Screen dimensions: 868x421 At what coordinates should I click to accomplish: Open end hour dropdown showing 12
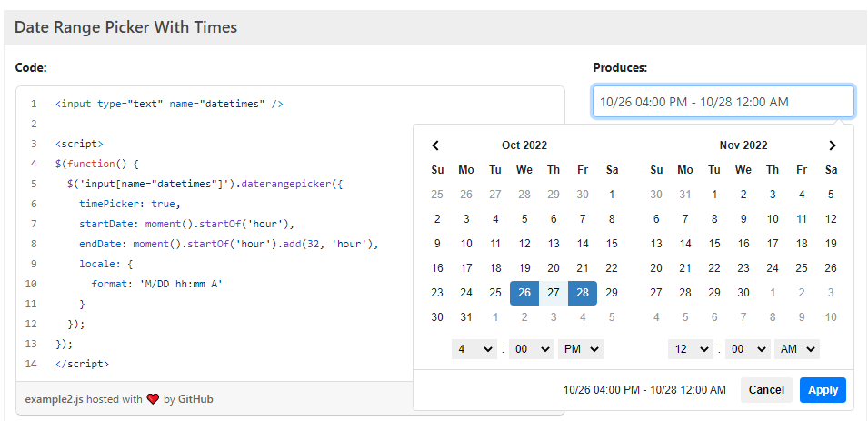(x=691, y=349)
